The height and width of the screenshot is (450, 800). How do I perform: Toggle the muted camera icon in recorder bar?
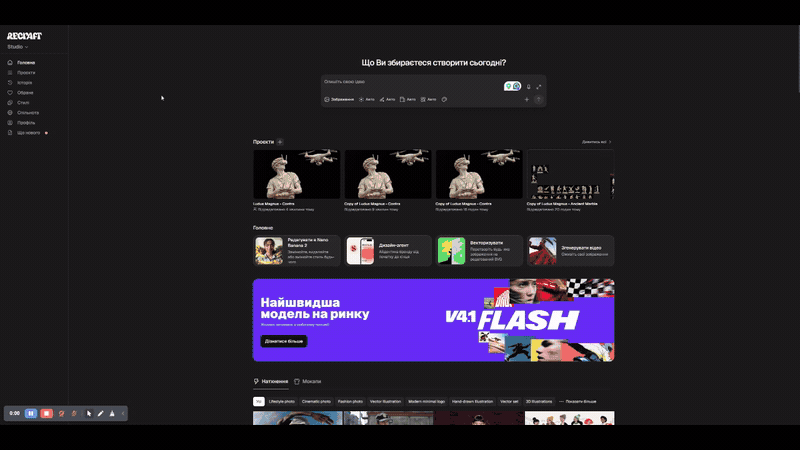click(x=62, y=414)
